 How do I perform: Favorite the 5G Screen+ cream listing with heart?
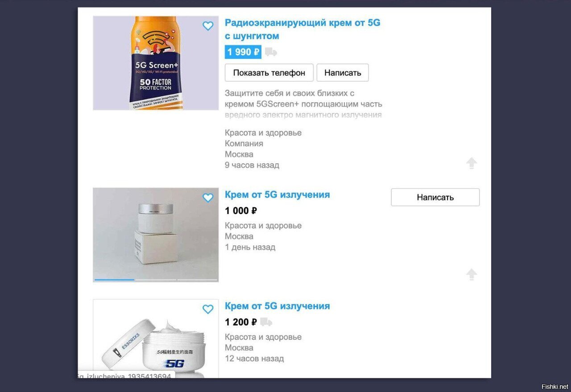tap(208, 26)
